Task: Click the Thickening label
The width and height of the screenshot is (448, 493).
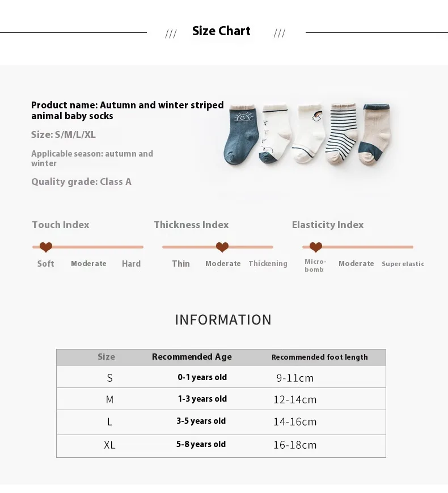Action: click(268, 264)
